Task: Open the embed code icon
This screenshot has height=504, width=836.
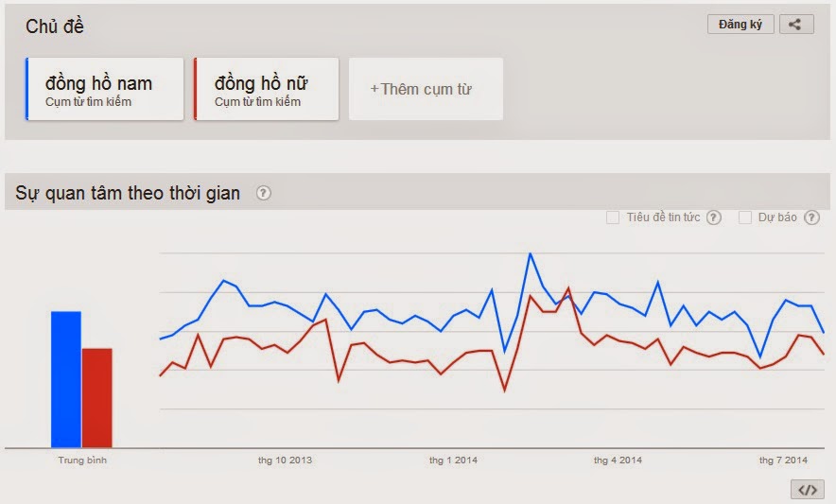Action: tap(807, 489)
